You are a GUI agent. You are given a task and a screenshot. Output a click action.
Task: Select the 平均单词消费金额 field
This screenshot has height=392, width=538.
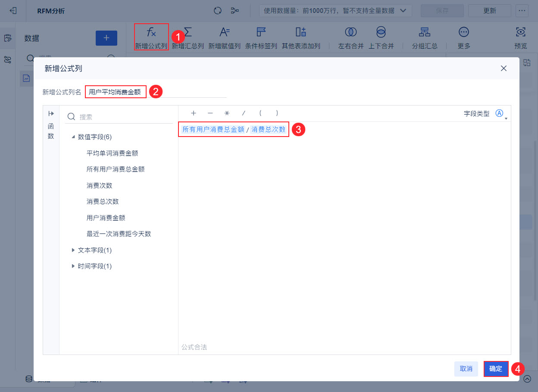coord(112,153)
